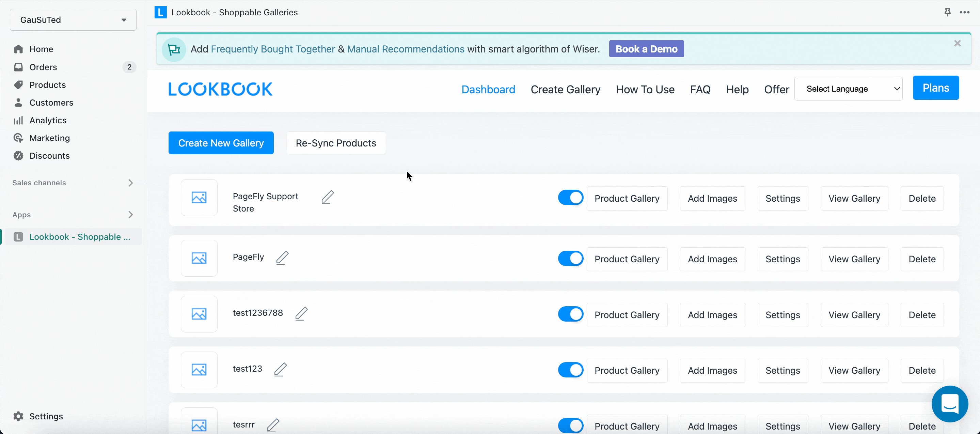This screenshot has height=434, width=980.
Task: Edit the PageFly gallery name
Action: 282,258
